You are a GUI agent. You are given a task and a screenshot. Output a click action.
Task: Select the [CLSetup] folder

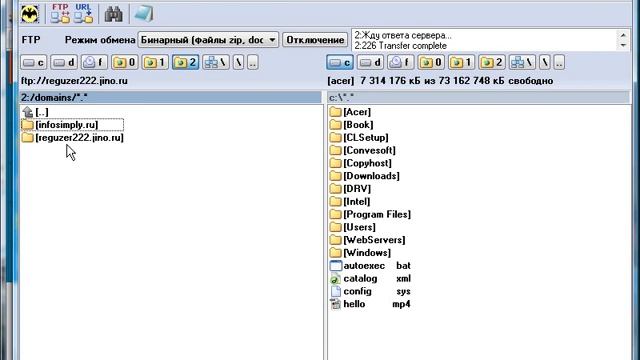pyautogui.click(x=359, y=138)
